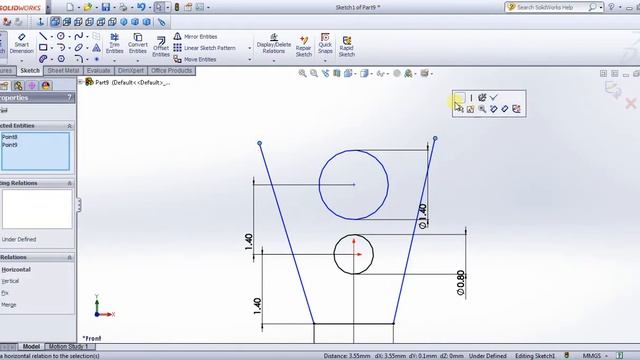
Task: Select the Polygon sketch tool
Action: [61, 59]
